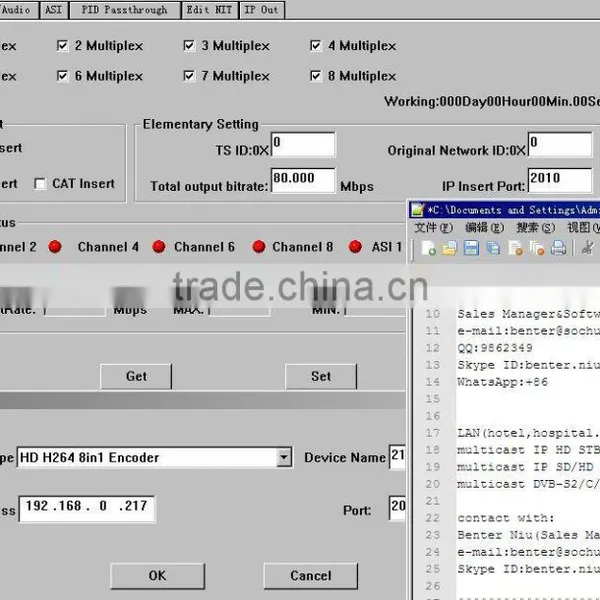Select the IP Out tab
The height and width of the screenshot is (600, 600).
point(261,10)
